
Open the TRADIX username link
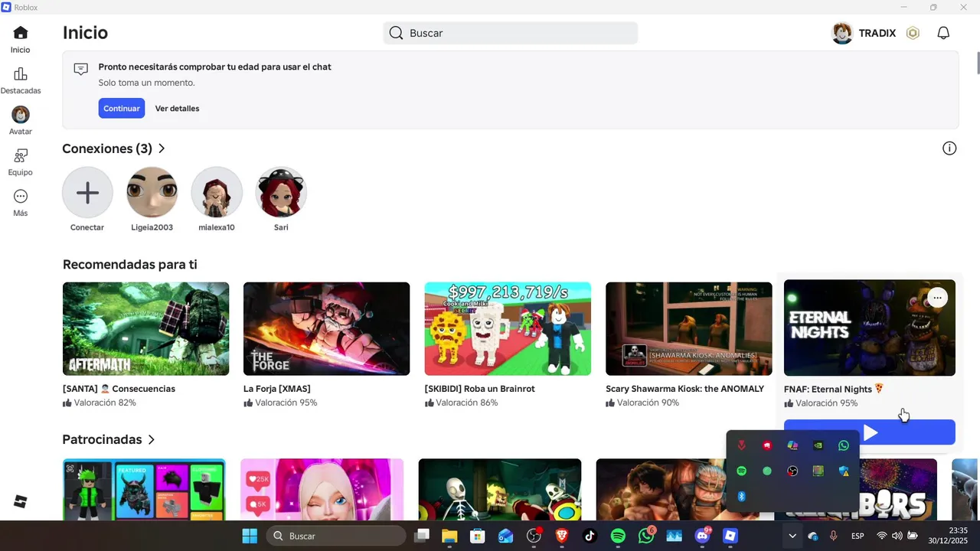point(877,33)
